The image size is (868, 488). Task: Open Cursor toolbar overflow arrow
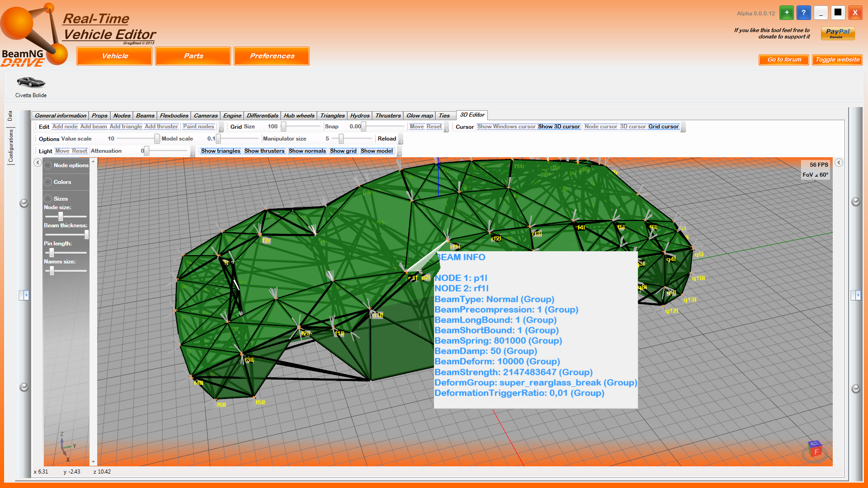(683, 128)
